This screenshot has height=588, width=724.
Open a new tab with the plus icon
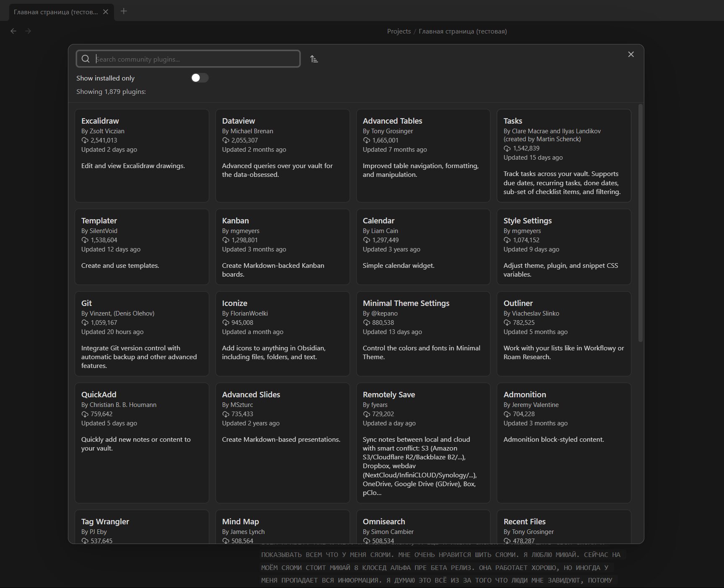point(124,11)
